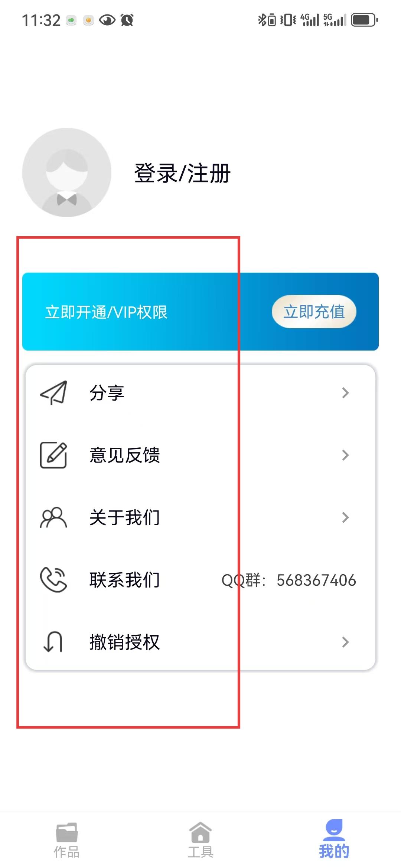Expand the chevron beside 撤销授权

pyautogui.click(x=345, y=642)
